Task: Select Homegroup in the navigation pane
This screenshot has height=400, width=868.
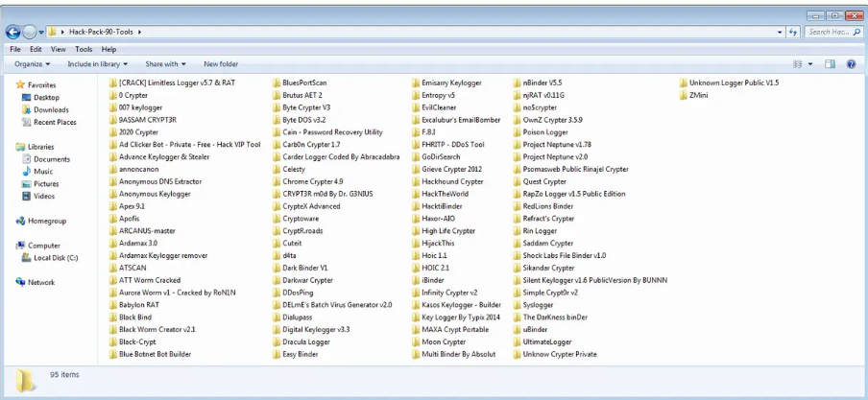Action: click(41, 221)
